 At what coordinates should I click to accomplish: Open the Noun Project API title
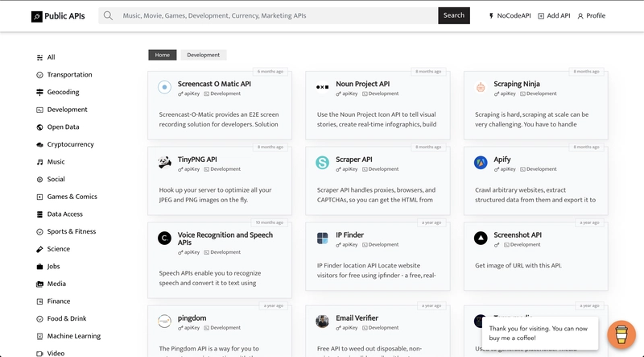pos(363,84)
